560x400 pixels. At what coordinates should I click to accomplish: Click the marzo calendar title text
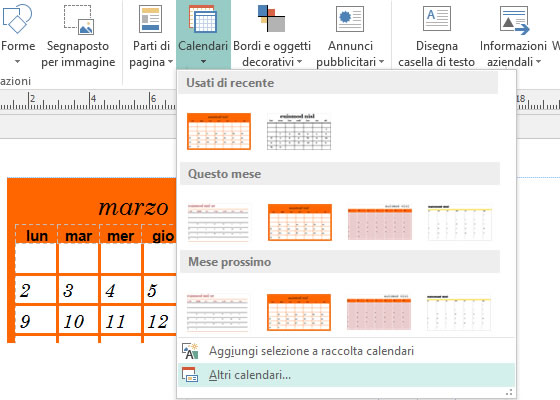[x=133, y=208]
